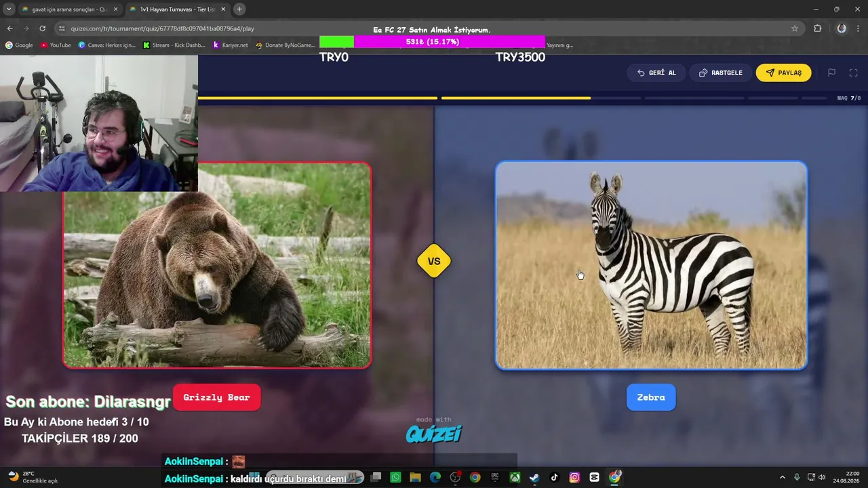Show hidden system tray icons
868x488 pixels.
coord(782,477)
